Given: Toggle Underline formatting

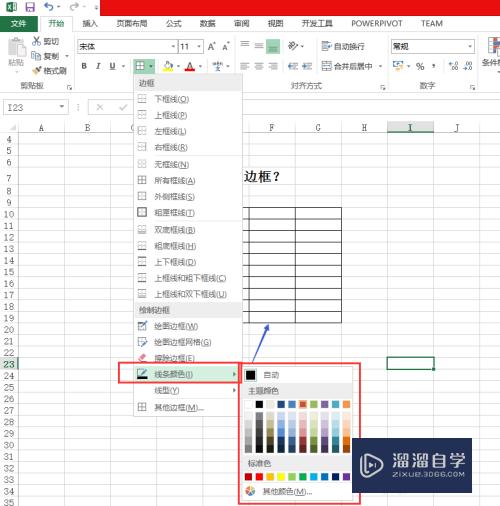Looking at the screenshot, I should 112,66.
